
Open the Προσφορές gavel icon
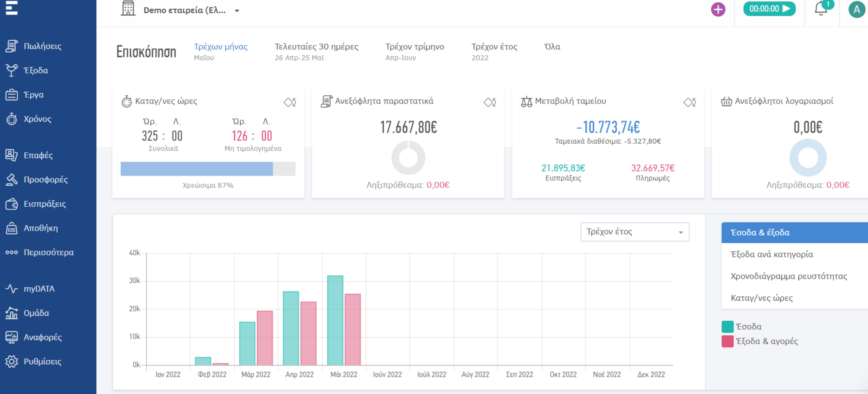pyautogui.click(x=11, y=180)
